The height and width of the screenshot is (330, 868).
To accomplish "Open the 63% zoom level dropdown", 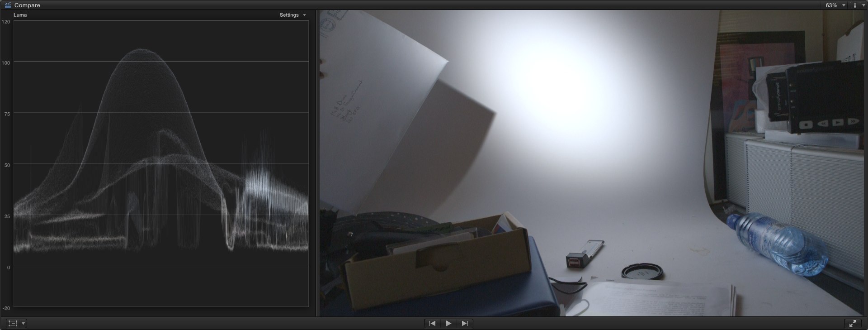I will point(835,5).
